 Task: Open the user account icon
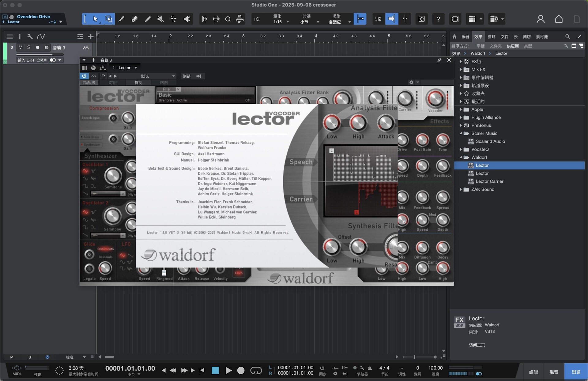(x=541, y=19)
